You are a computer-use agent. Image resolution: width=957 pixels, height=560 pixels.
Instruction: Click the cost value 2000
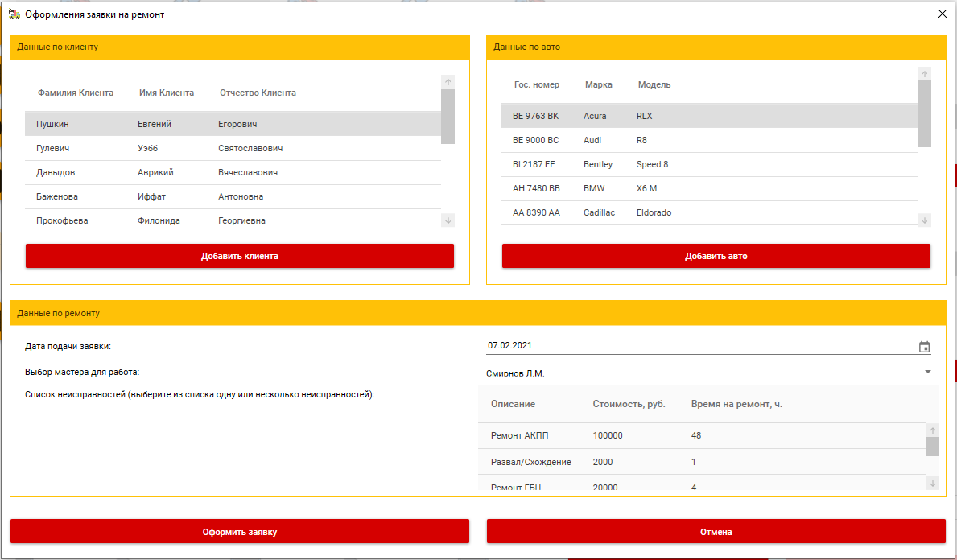click(x=602, y=462)
